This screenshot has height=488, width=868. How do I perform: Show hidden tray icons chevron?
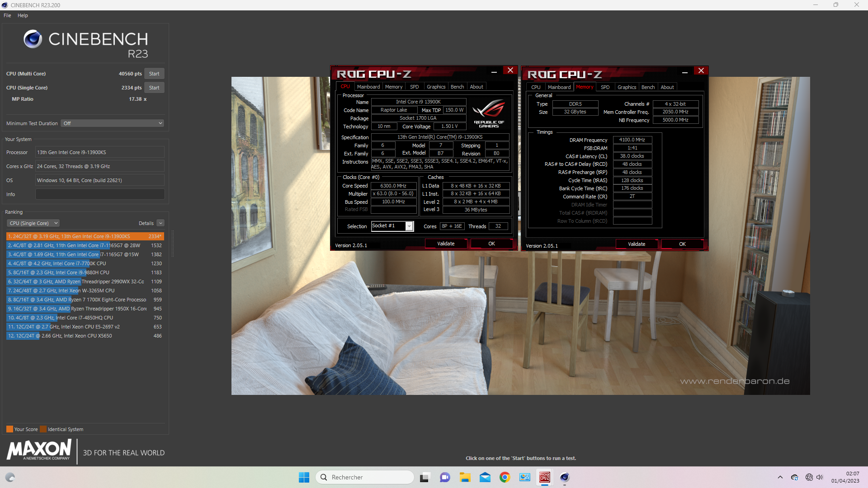pos(780,477)
